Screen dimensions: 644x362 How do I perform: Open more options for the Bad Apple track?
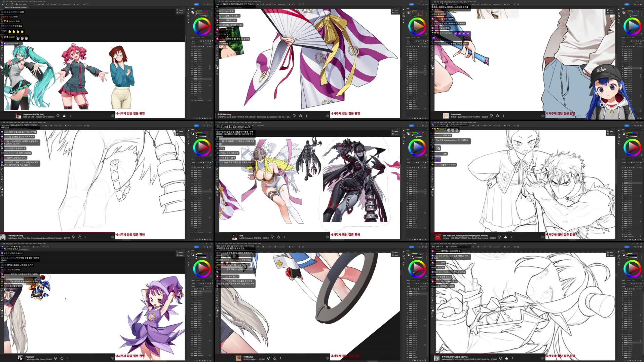[512, 237]
